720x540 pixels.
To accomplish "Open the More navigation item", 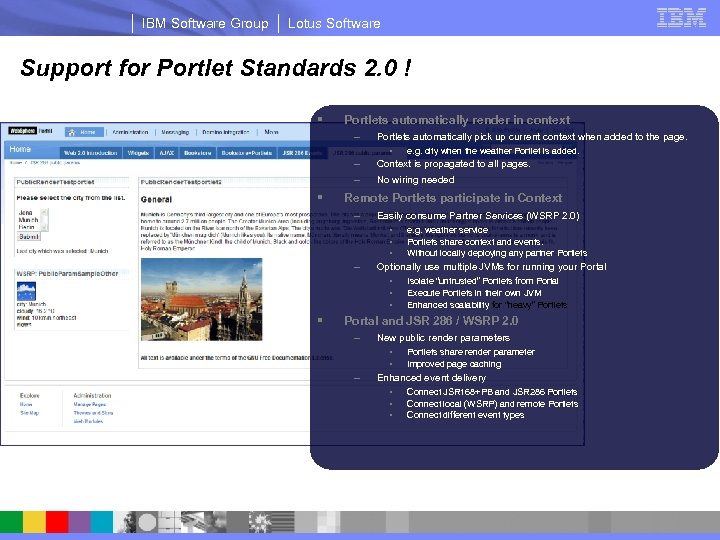I will tap(271, 132).
